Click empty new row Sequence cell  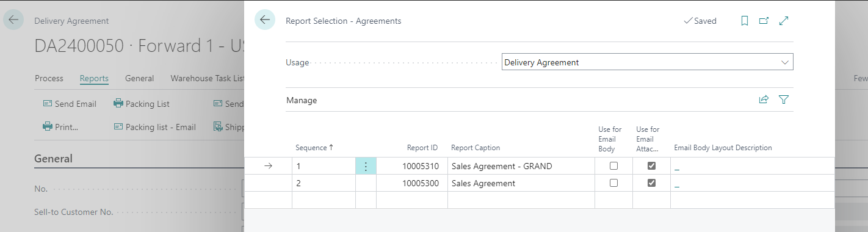click(324, 200)
